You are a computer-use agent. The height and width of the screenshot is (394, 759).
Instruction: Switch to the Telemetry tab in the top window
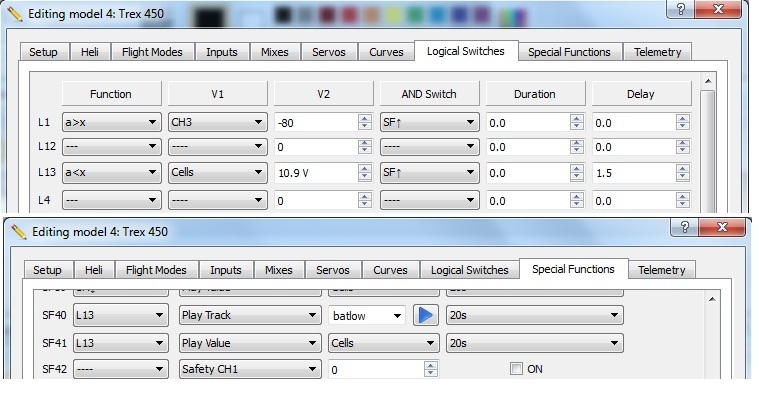point(657,52)
